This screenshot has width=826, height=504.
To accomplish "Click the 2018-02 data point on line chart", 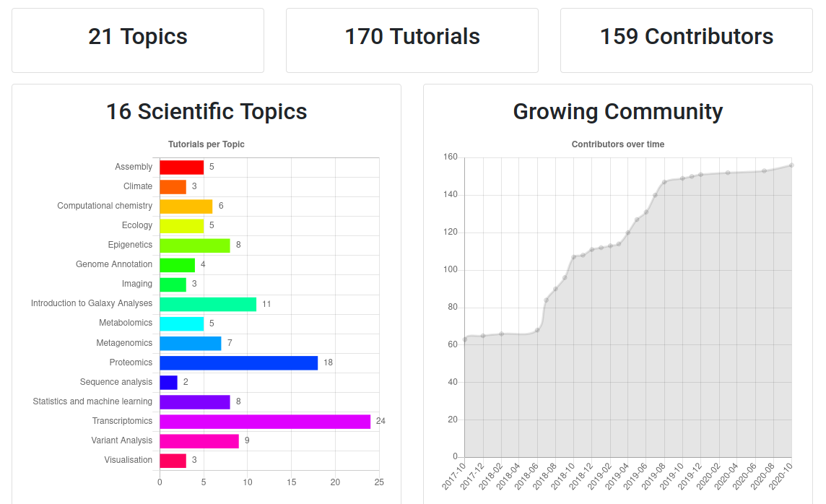I will pyautogui.click(x=502, y=334).
